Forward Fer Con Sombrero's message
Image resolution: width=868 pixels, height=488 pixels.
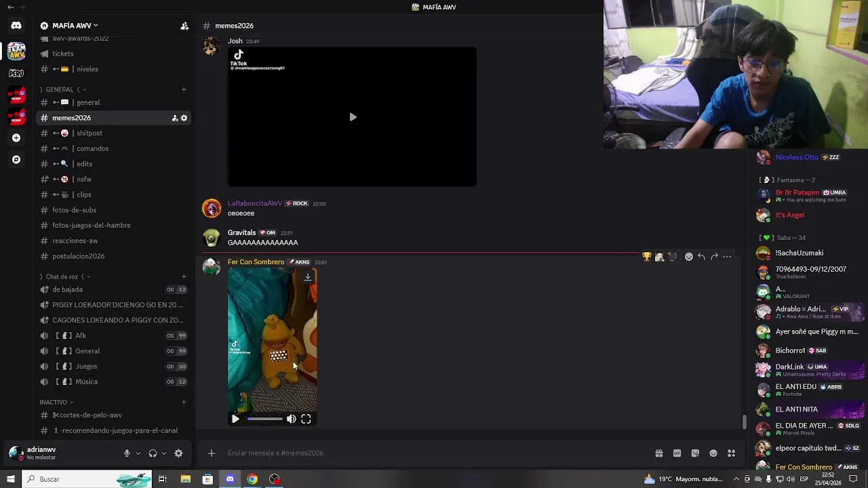pos(714,257)
